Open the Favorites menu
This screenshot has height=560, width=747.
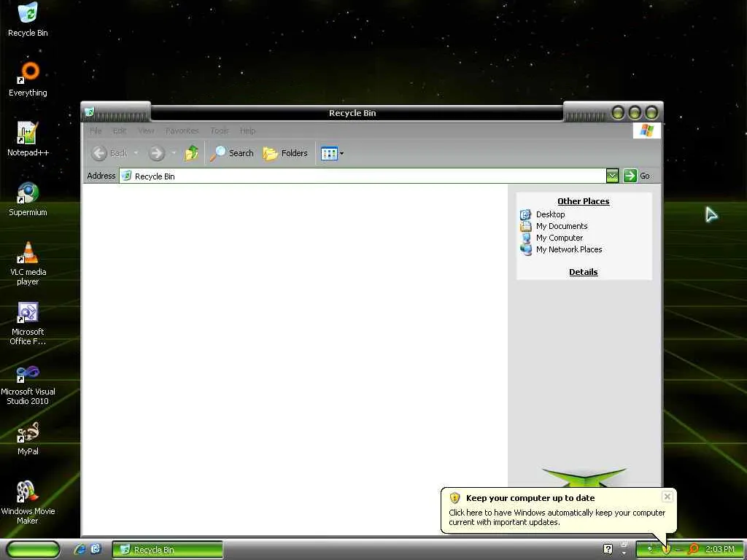[182, 131]
